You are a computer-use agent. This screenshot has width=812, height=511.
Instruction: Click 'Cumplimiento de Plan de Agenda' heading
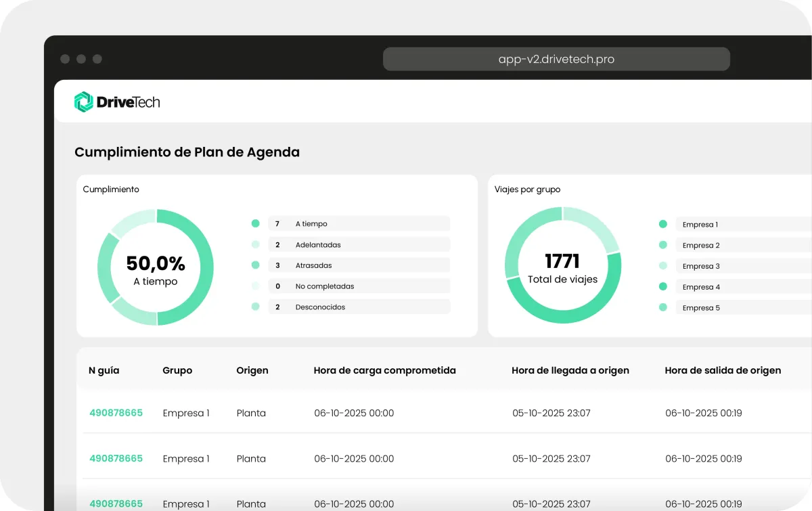(x=187, y=152)
